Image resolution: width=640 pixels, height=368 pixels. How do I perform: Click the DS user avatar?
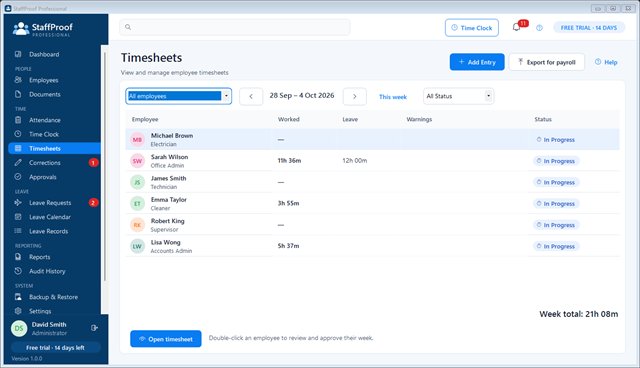(x=19, y=328)
